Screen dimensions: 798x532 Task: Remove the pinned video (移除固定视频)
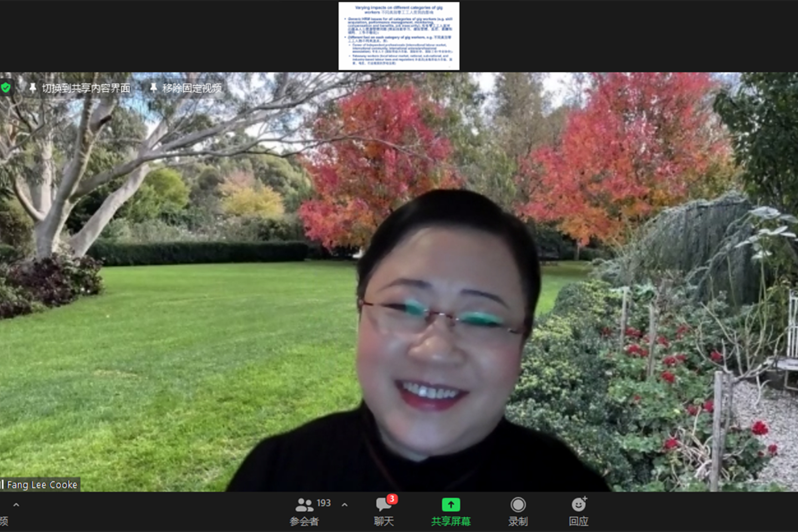192,88
